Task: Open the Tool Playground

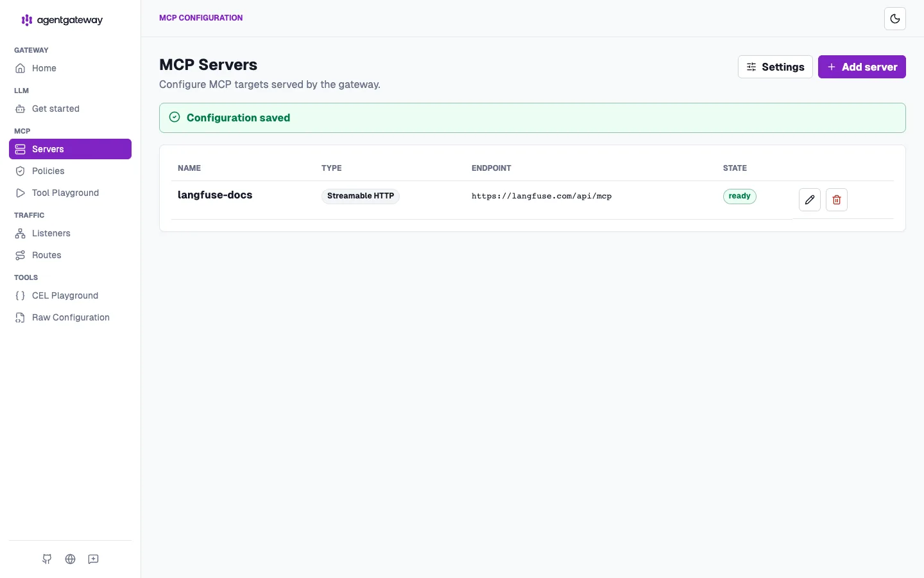Action: pos(70,193)
